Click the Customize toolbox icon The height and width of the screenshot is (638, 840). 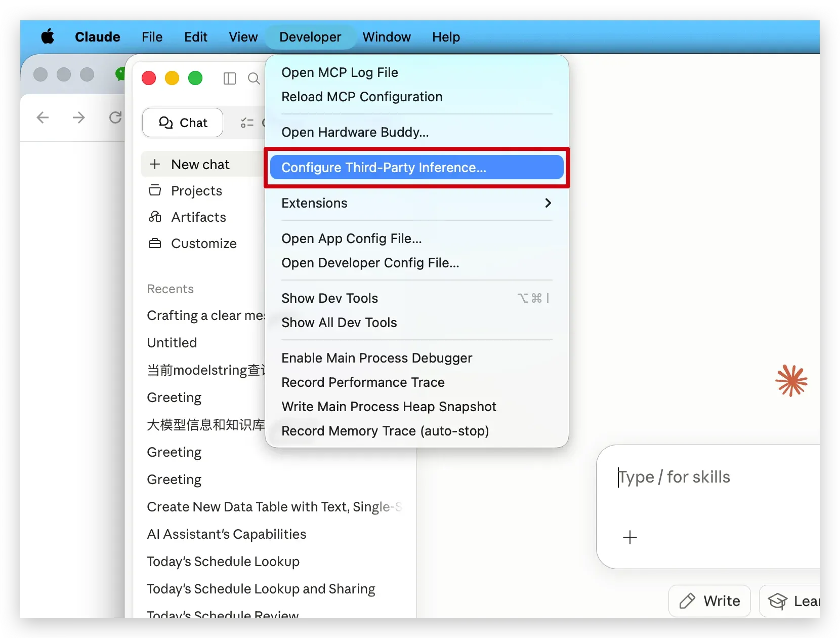[155, 243]
